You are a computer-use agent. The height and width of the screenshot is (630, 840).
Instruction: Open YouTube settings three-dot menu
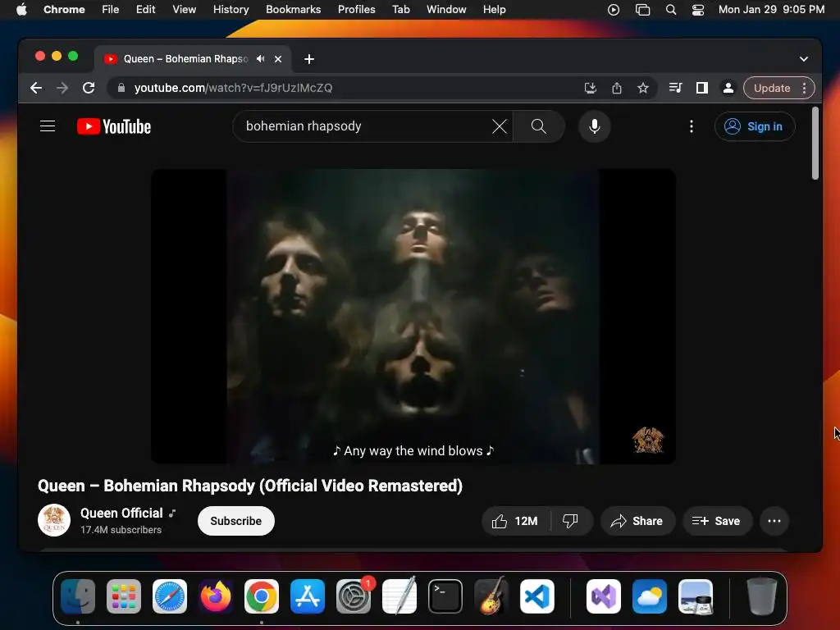click(x=691, y=126)
